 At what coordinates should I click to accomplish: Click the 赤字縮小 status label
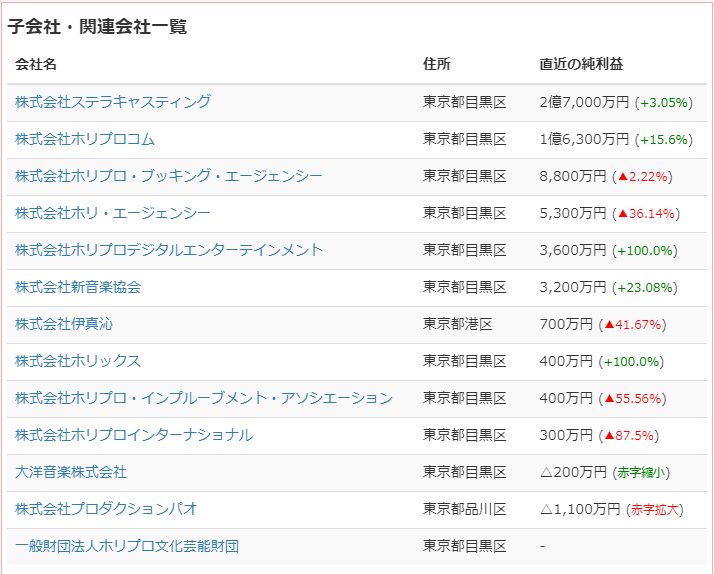point(641,473)
